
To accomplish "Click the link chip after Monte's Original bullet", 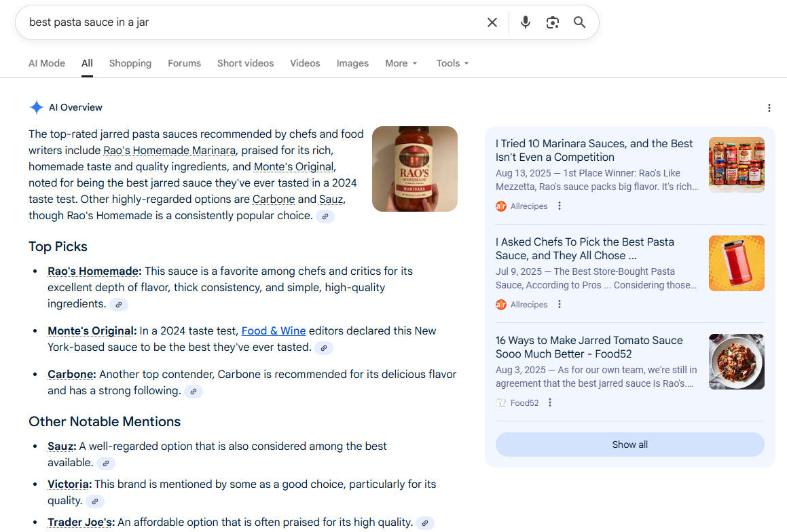I will [323, 347].
